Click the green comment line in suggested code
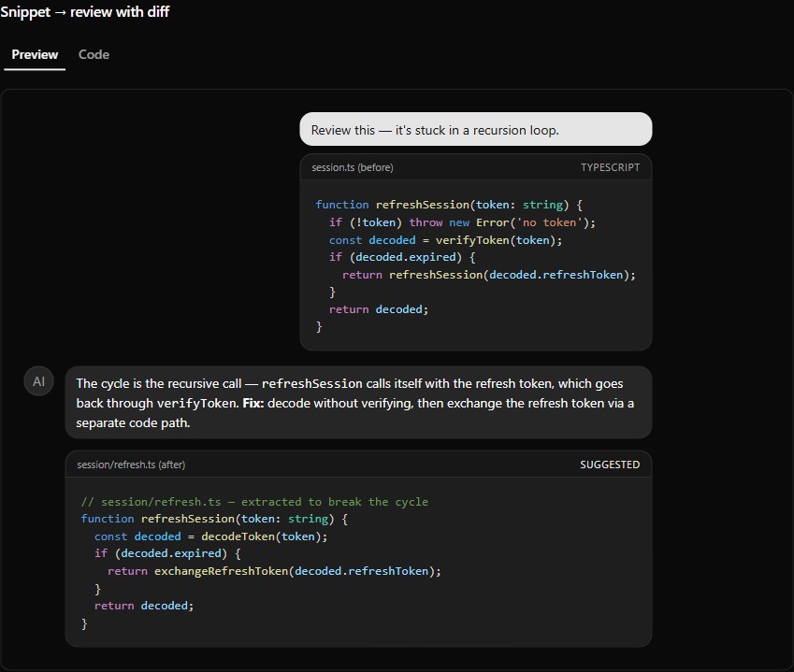Viewport: 794px width, 672px height. 254,502
